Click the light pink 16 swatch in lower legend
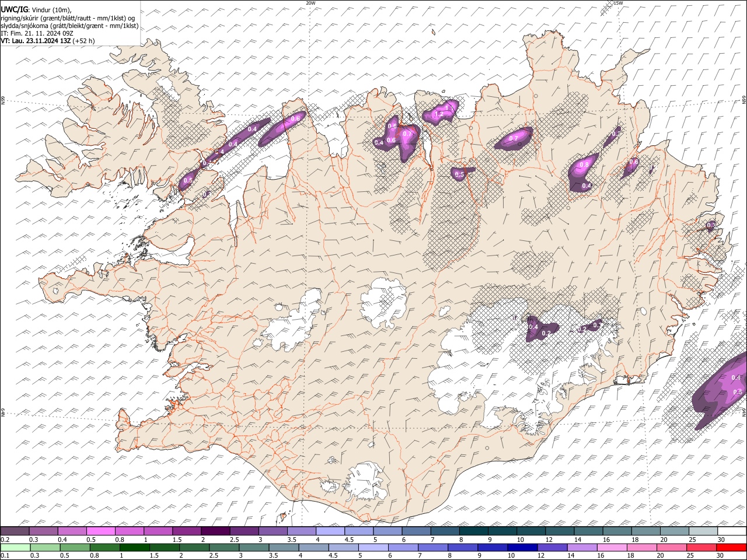747x560 pixels. coord(612,548)
